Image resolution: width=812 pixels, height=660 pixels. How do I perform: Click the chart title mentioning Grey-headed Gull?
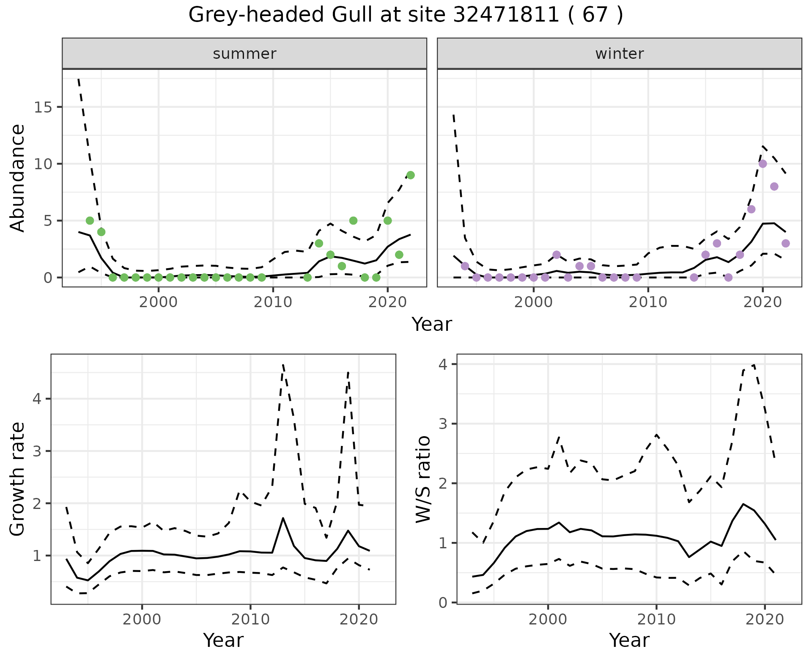(x=406, y=15)
